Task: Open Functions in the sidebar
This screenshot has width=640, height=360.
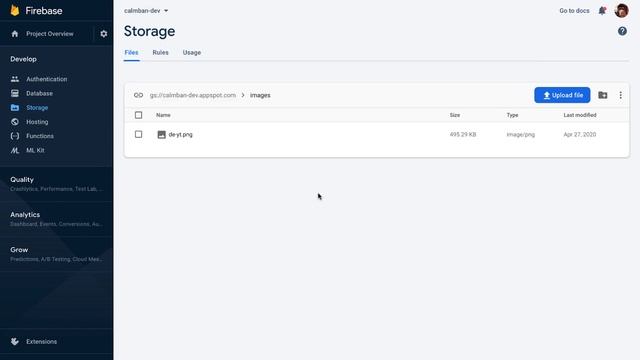Action: pyautogui.click(x=40, y=136)
